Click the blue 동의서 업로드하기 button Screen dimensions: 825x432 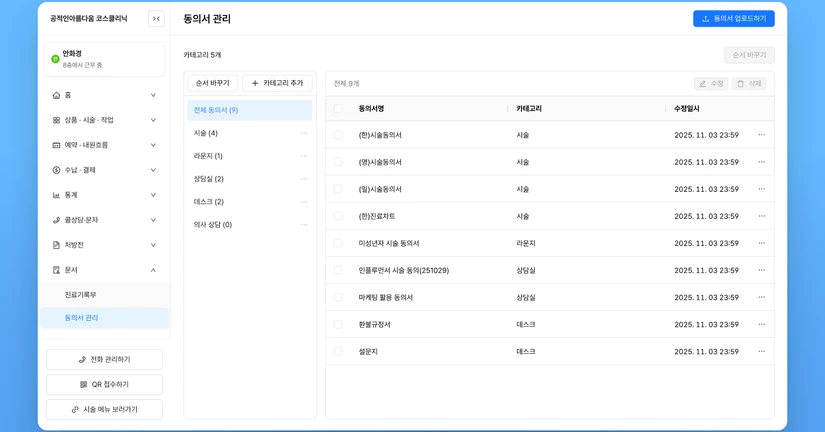(733, 18)
